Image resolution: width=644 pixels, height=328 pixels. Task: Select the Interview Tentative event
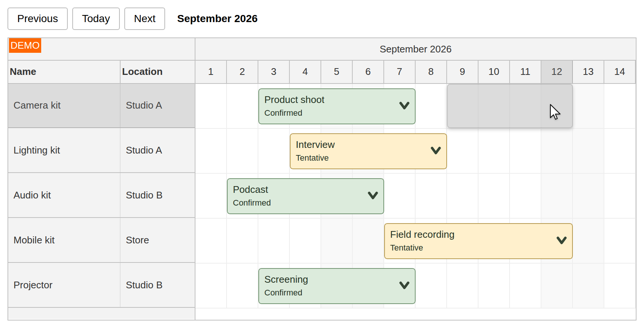368,151
